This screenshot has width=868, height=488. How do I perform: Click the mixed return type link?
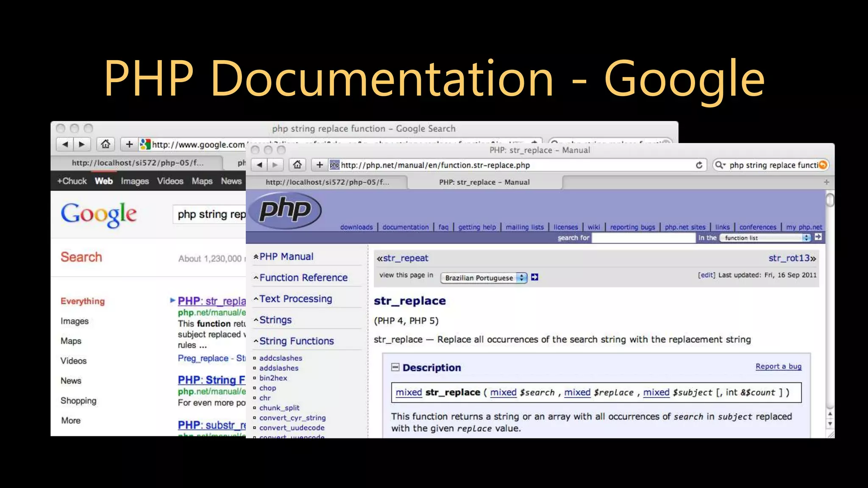[x=409, y=392]
